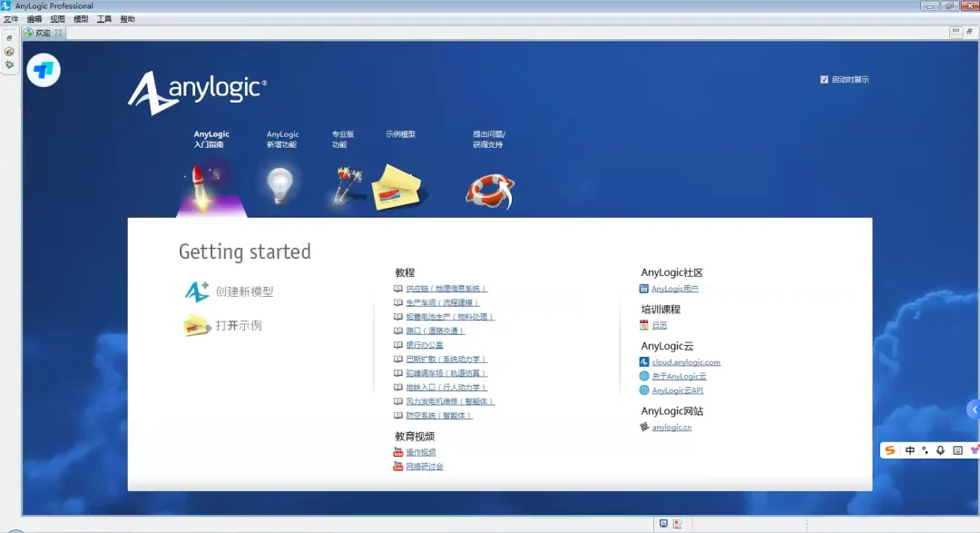Image resolution: width=980 pixels, height=533 pixels.
Task: Select the 欢迎 tab
Action: coord(43,33)
